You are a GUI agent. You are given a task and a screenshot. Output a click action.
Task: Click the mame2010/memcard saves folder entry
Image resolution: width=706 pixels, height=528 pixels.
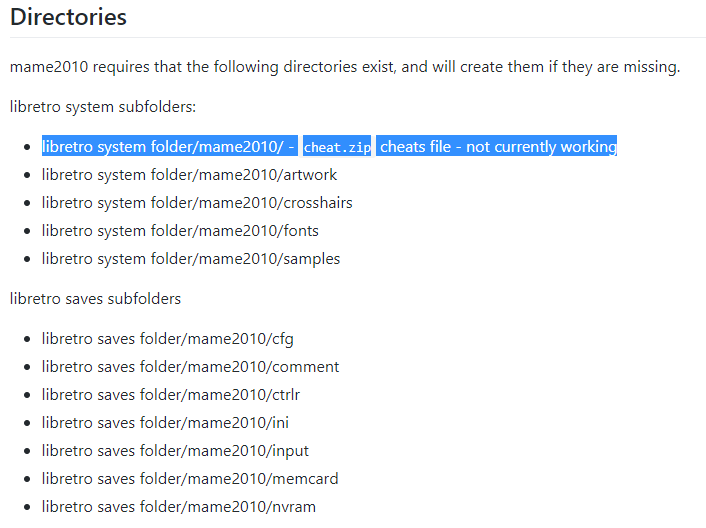tap(190, 478)
